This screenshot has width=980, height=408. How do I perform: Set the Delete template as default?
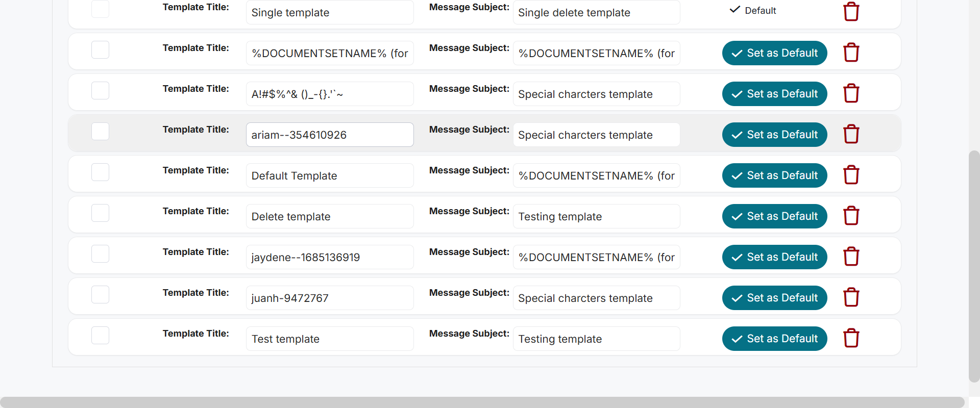tap(774, 216)
